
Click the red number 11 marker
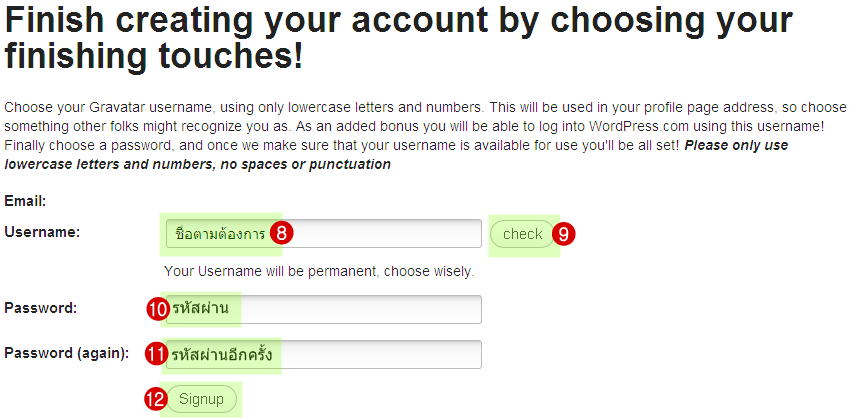[x=157, y=353]
